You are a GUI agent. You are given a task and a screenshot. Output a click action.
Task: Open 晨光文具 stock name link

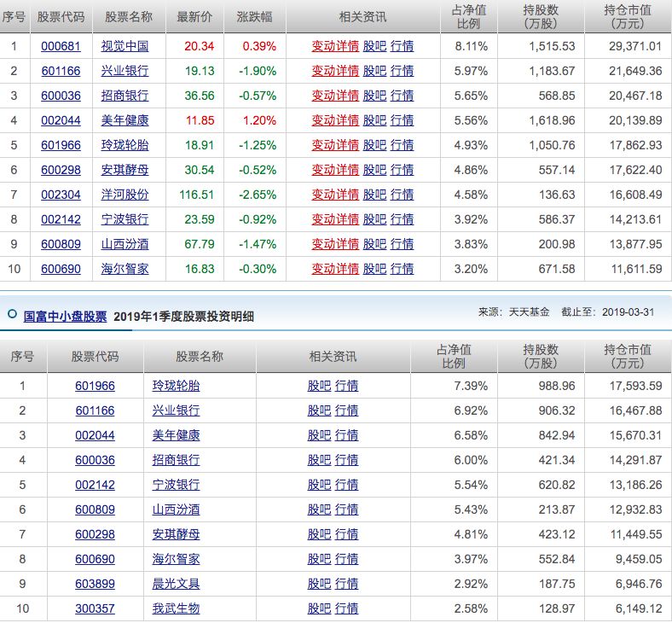tap(176, 584)
